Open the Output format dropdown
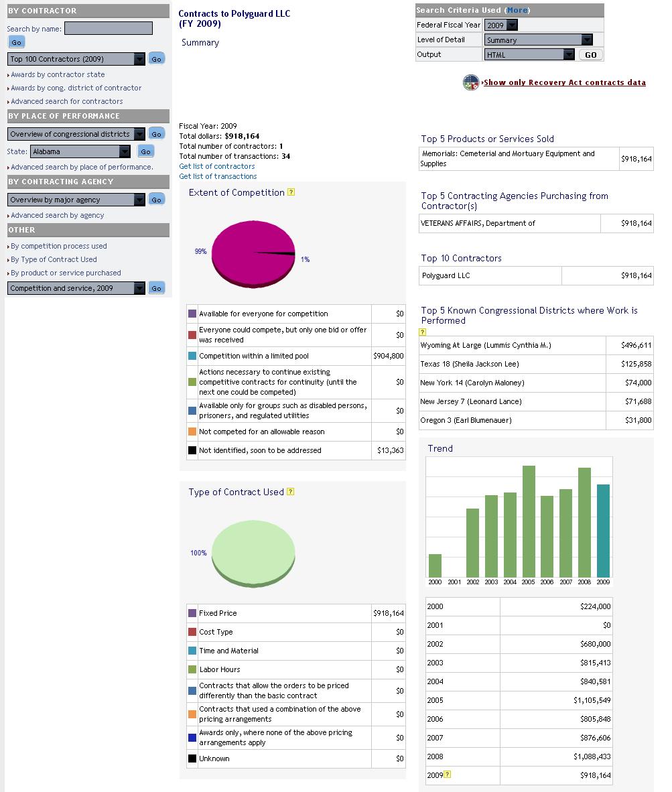 point(529,54)
